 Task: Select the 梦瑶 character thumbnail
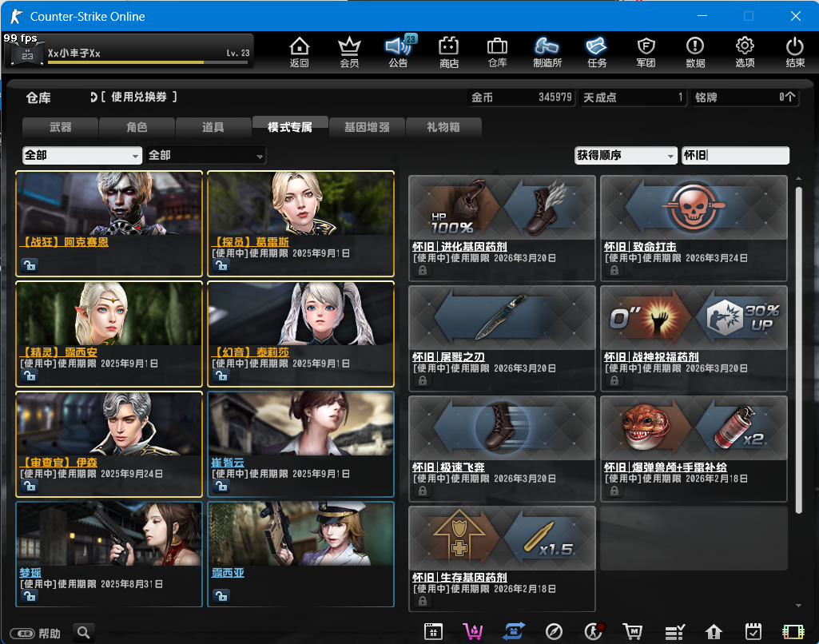[109, 534]
